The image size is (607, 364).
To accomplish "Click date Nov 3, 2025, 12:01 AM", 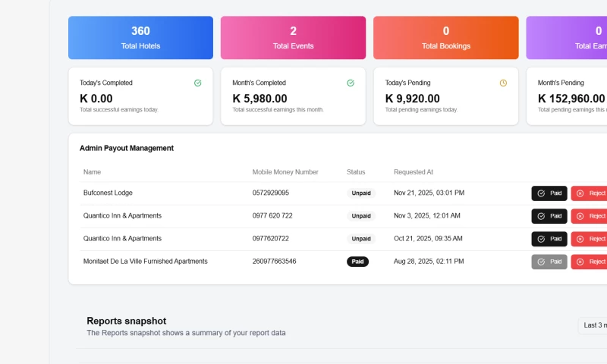I will [x=427, y=215].
